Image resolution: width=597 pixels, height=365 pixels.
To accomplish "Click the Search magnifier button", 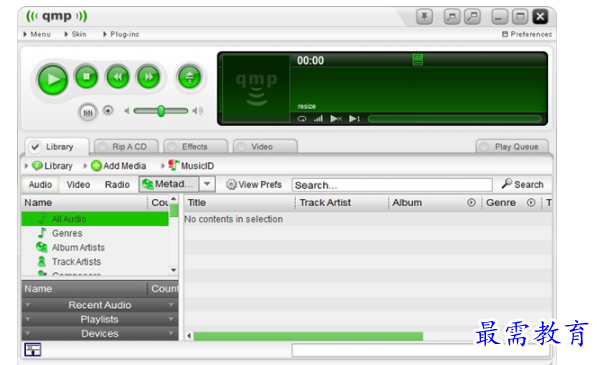I will pyautogui.click(x=522, y=184).
